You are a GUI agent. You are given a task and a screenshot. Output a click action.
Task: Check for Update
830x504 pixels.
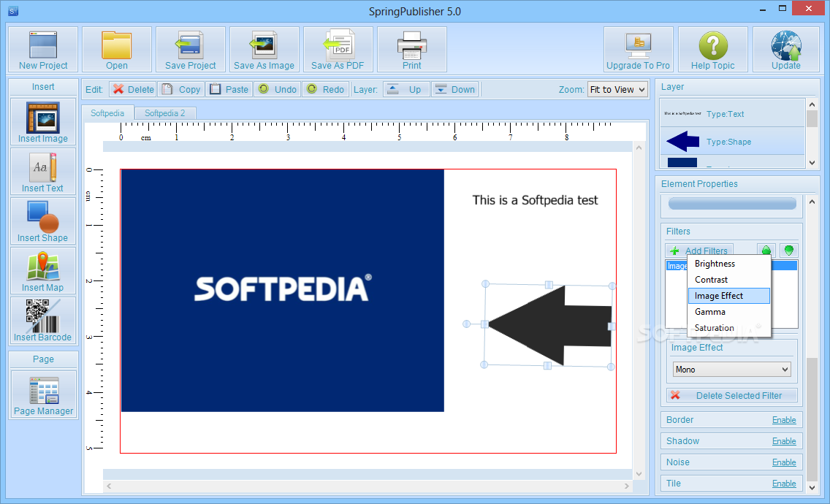pos(786,50)
